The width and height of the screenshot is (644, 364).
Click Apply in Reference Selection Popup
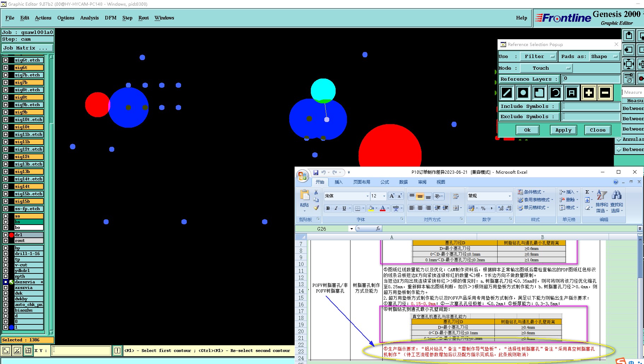(563, 130)
